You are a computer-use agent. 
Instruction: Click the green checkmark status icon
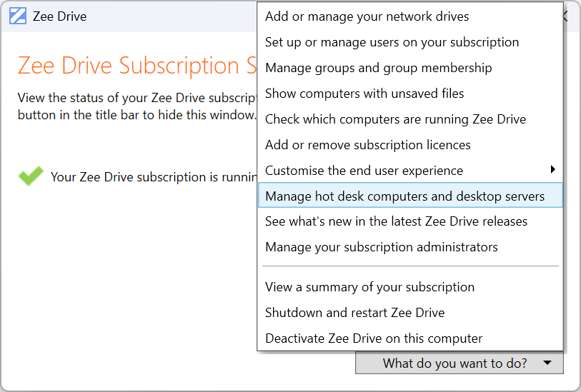tap(30, 176)
